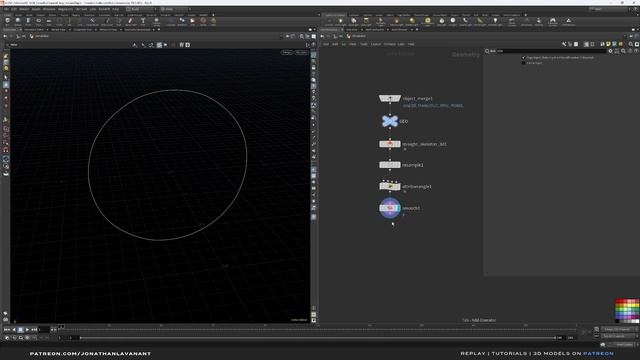Add new pane tab with plus after Geometry Spreadsheet
This screenshot has height=360, width=640.
pos(159,30)
